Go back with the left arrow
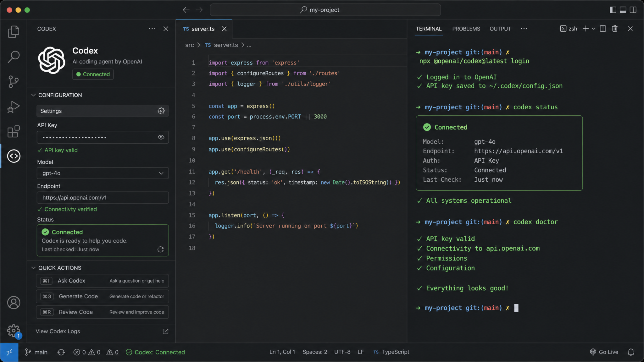This screenshot has height=362, width=644. tap(186, 10)
